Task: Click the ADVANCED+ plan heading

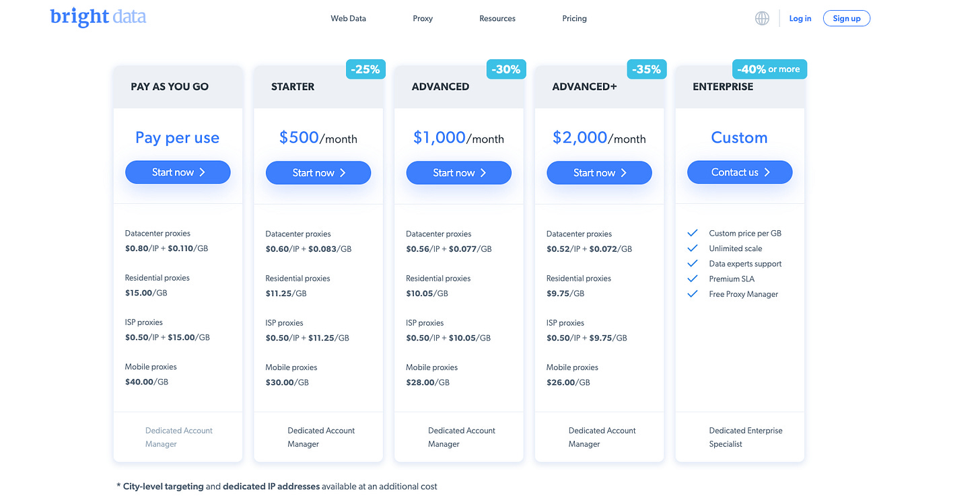Action: (584, 87)
